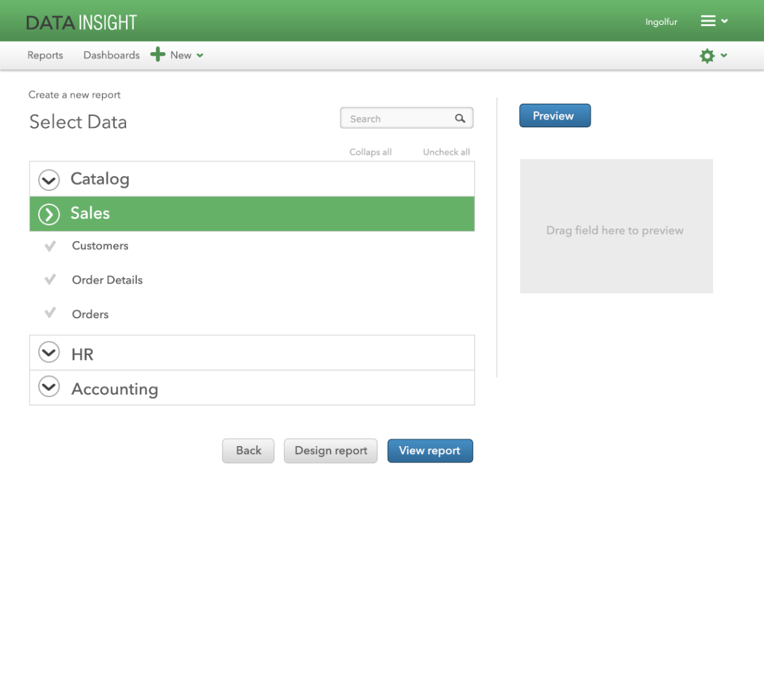Open the Dashboards section
764x700 pixels.
coord(111,55)
